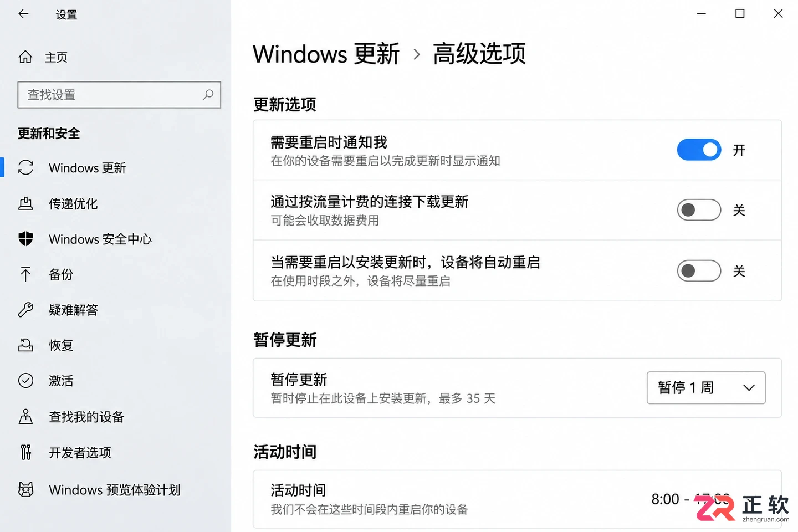
Task: Open the 暂停 1 周 dropdown
Action: 706,388
